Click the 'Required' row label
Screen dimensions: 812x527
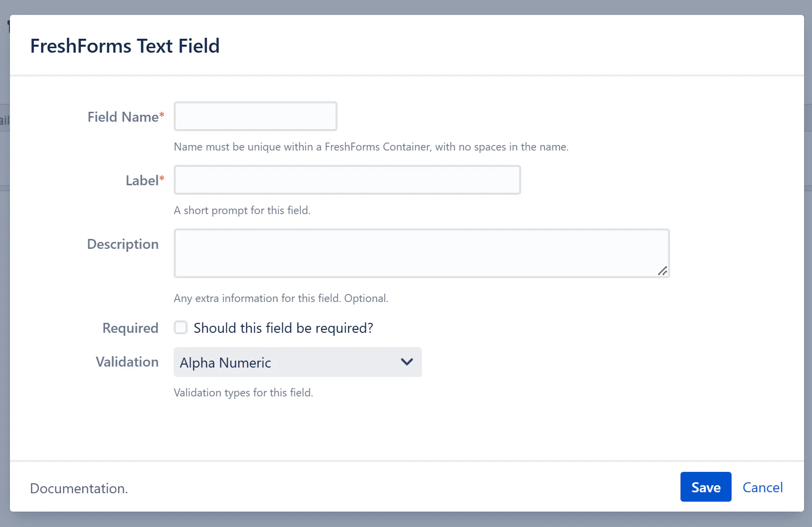point(130,328)
